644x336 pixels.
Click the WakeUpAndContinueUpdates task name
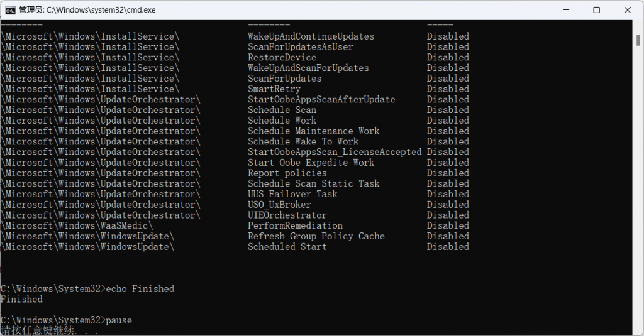pos(311,36)
